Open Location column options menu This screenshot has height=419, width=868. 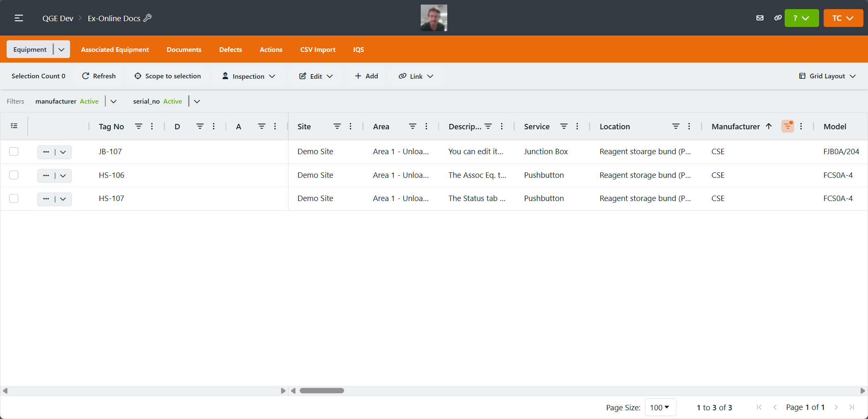click(x=689, y=126)
